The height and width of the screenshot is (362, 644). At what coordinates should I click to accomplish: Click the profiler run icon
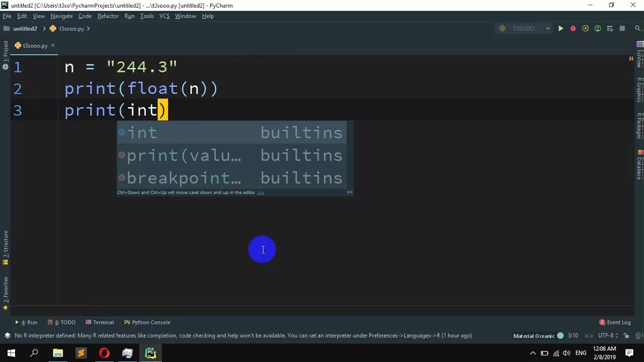point(598,29)
